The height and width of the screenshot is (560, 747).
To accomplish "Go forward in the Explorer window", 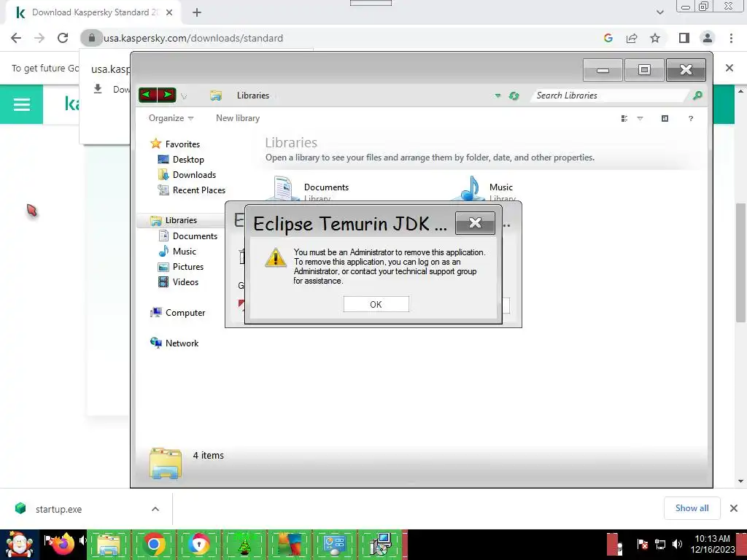I will (167, 95).
